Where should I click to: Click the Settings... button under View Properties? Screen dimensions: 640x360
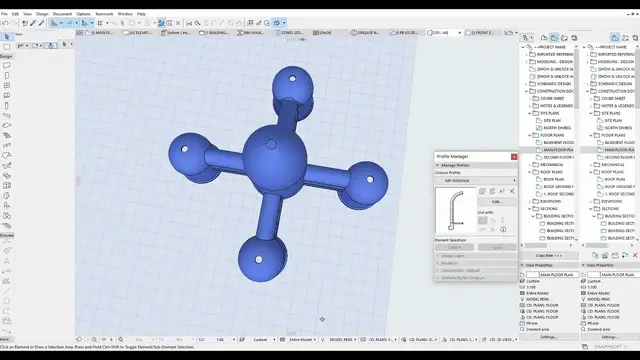549,337
